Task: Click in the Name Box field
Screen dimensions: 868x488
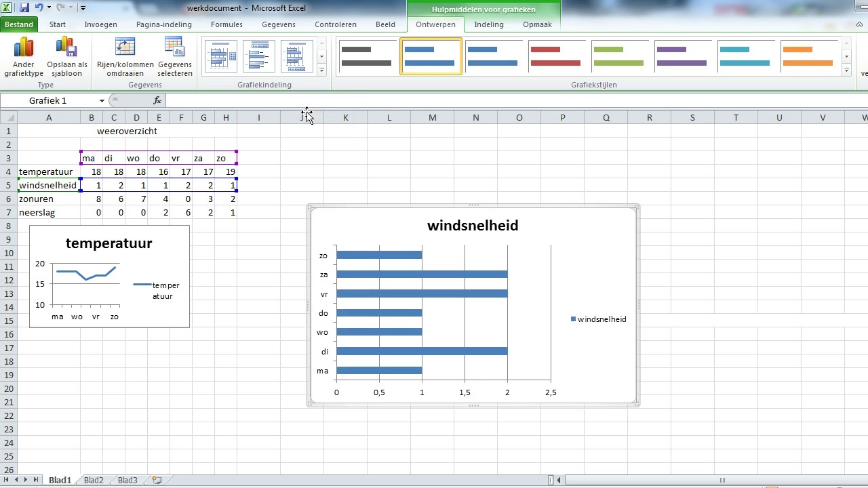Action: click(47, 100)
